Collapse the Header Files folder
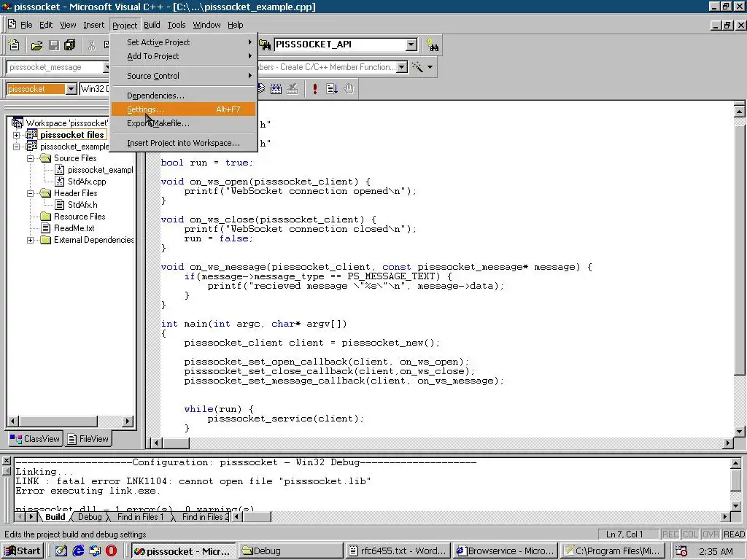This screenshot has height=560, width=747. point(30,193)
